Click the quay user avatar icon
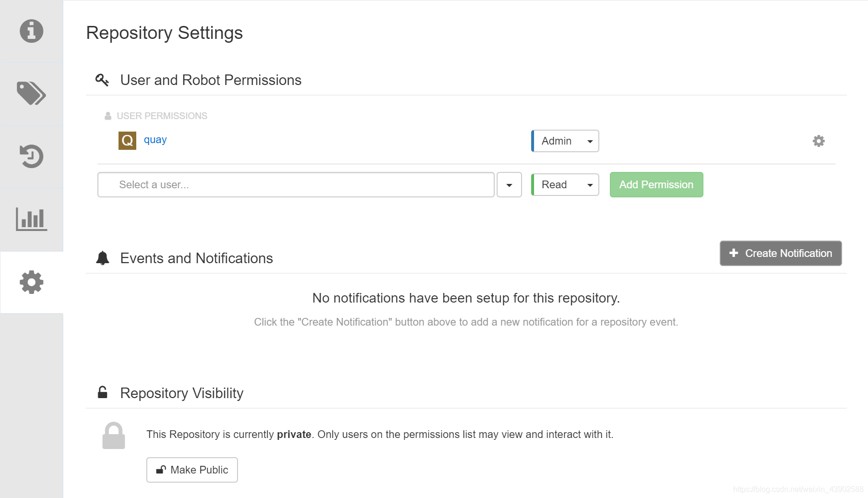This screenshot has height=498, width=868. pos(127,141)
